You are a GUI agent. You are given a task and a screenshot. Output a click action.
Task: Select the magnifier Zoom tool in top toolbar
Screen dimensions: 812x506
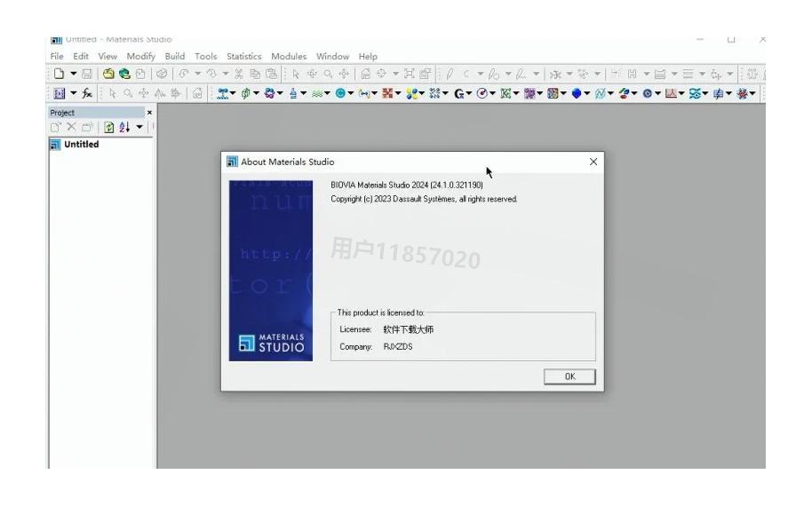coord(329,74)
